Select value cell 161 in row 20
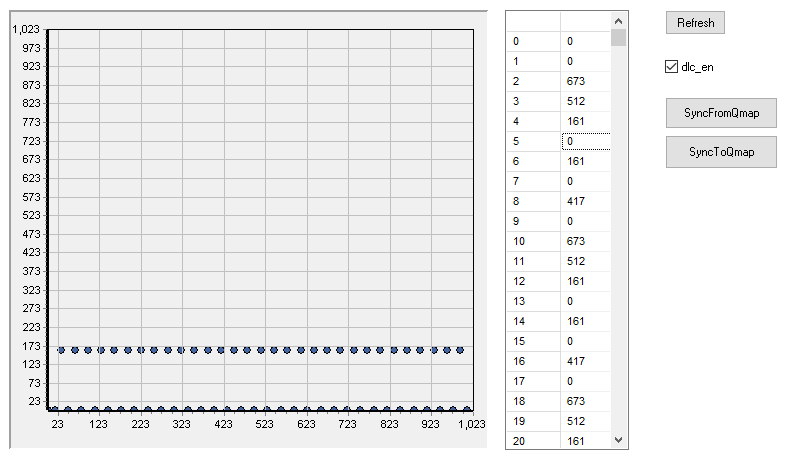785x455 pixels. click(586, 440)
